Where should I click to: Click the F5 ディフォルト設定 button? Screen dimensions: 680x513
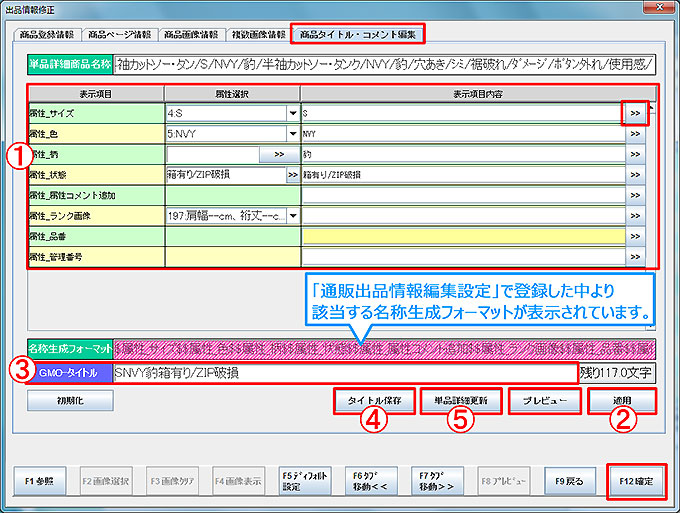tap(305, 481)
